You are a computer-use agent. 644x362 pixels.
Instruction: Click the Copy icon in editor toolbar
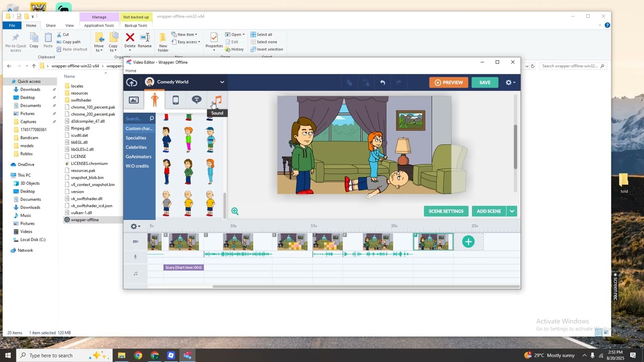349,82
